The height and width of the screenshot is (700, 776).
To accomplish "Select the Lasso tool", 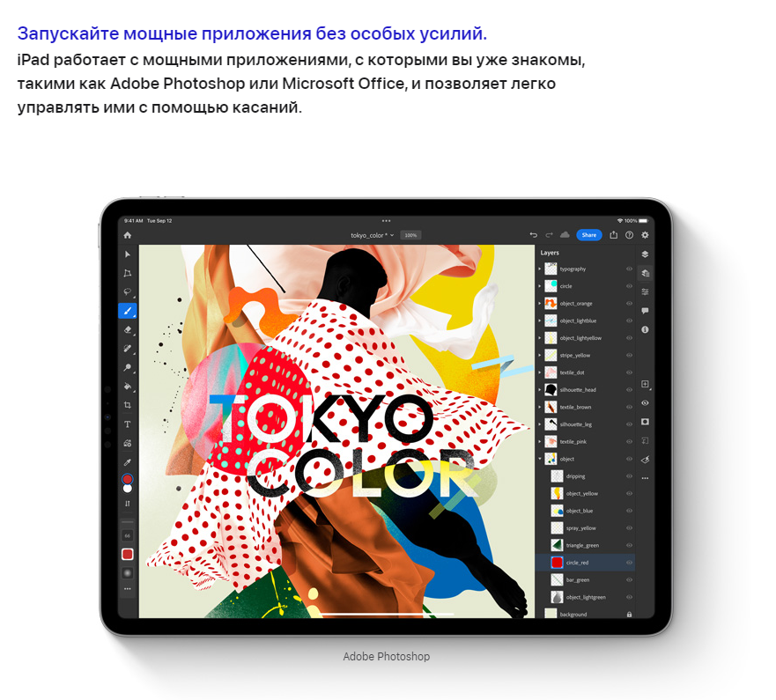I will click(128, 291).
